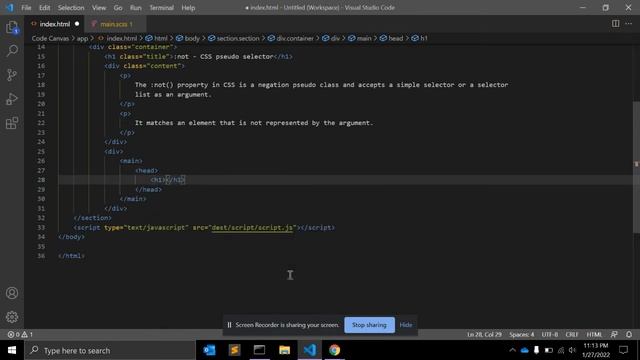Open Sublime Text from taskbar
The height and width of the screenshot is (360, 640).
[234, 350]
